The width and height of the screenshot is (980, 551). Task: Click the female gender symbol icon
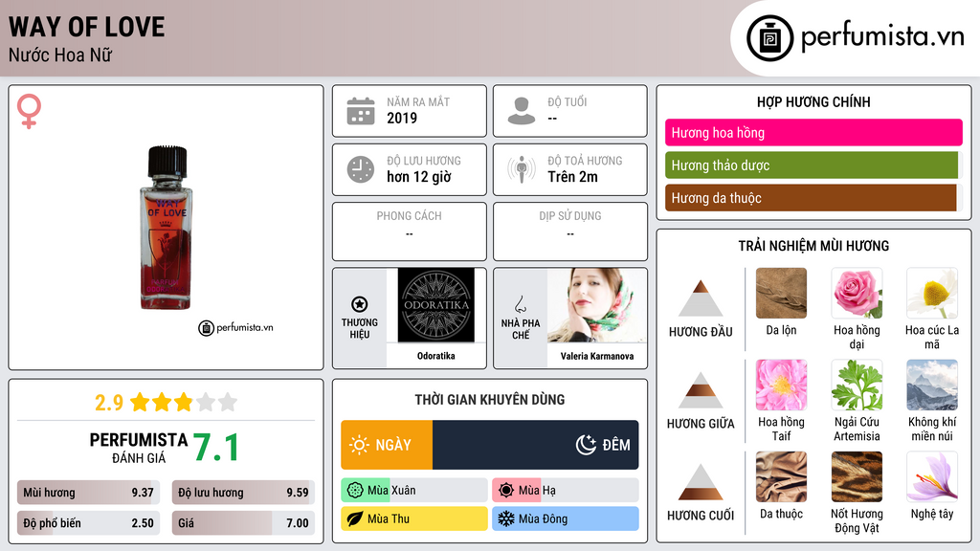[x=29, y=111]
